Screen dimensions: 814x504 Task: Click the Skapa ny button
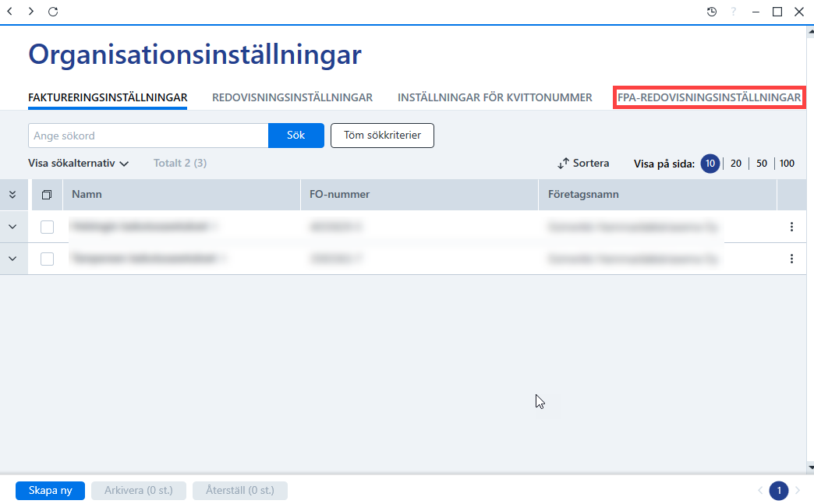[51, 491]
